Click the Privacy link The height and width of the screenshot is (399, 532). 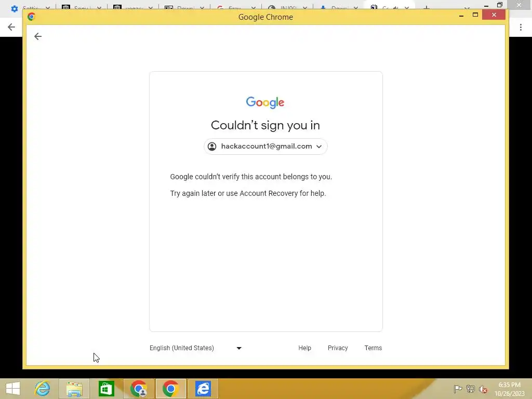click(x=338, y=348)
